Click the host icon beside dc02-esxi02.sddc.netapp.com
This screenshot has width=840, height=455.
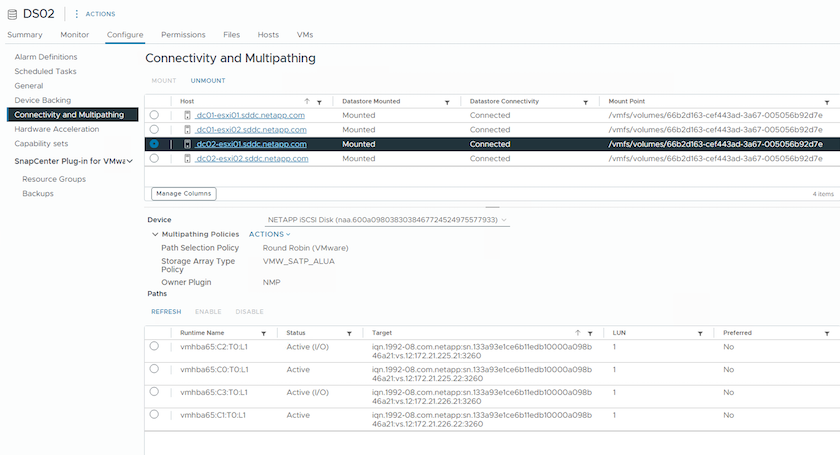point(187,158)
